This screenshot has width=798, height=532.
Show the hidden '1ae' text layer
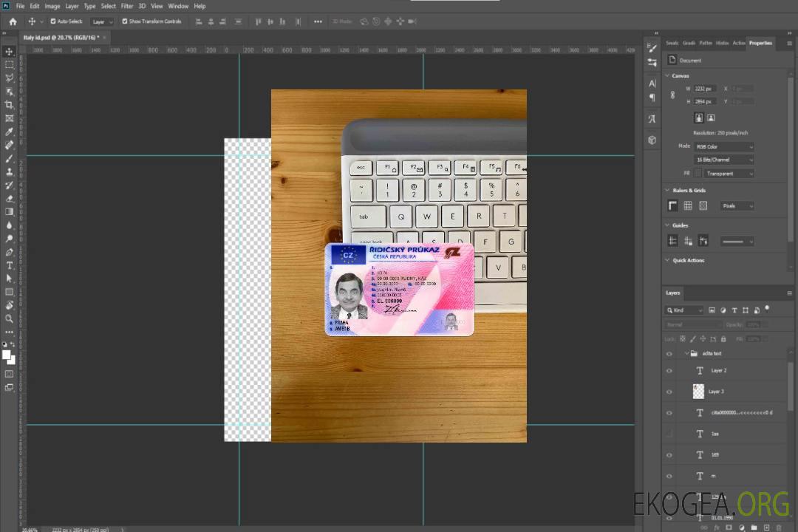pyautogui.click(x=669, y=434)
